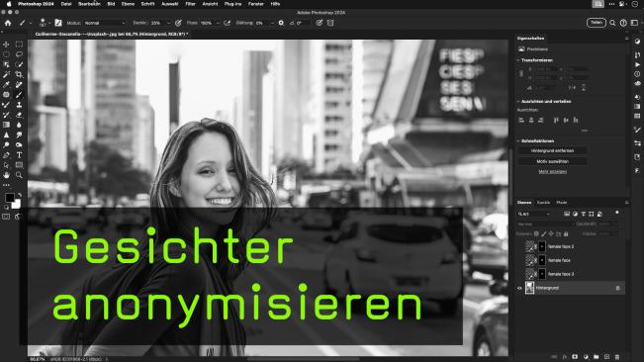Create a new layer with plus icon
Viewport: 644px width, 362px height.
click(x=606, y=357)
